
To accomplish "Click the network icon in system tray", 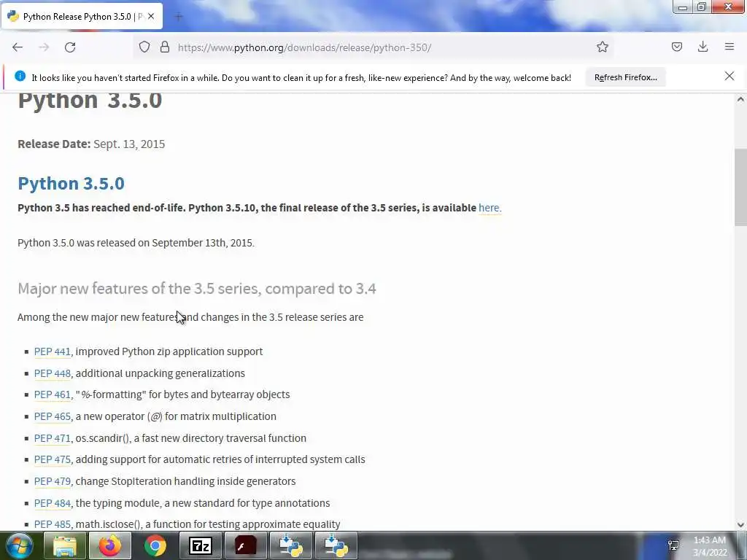I will tap(673, 545).
